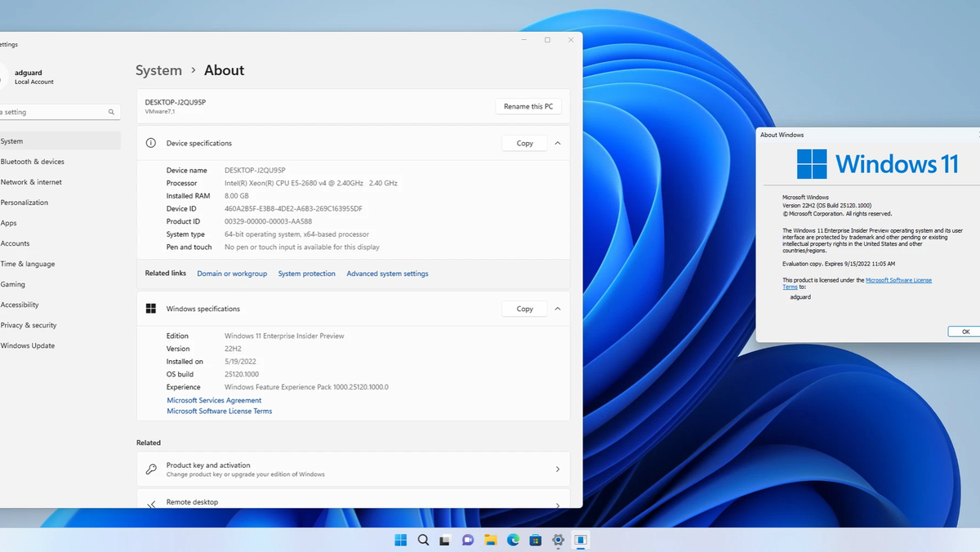Click the Installed RAM value 8.00 GB
This screenshot has height=552, width=980.
pos(237,196)
